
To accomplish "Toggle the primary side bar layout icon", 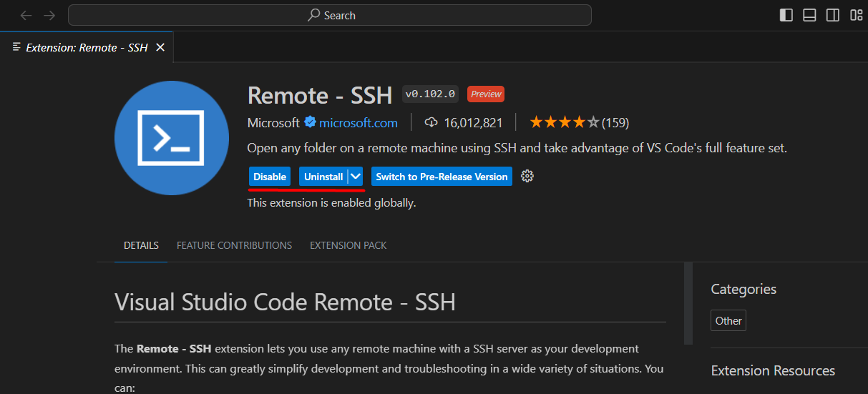I will [786, 15].
